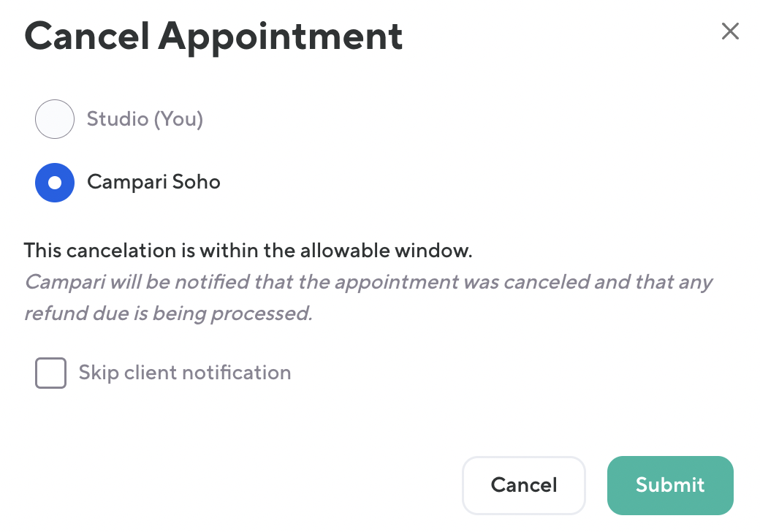Image resolution: width=760 pixels, height=532 pixels.
Task: Choose the studio as canceling party
Action: pyautogui.click(x=55, y=119)
